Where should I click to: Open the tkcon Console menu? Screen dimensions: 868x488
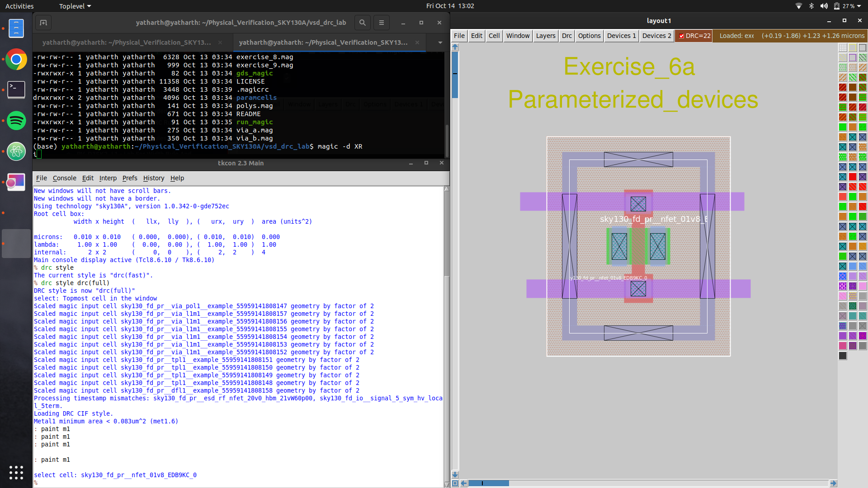coord(65,178)
